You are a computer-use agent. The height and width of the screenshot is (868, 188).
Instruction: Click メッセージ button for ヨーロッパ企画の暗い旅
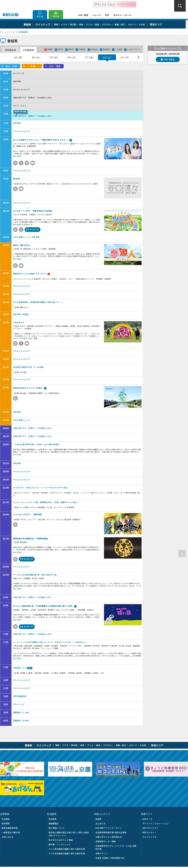27,627
